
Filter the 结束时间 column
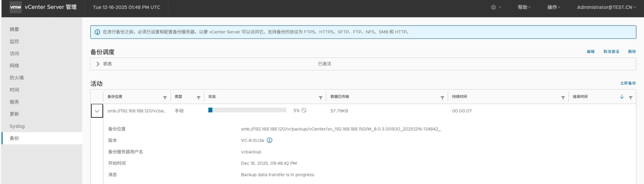tap(630, 98)
